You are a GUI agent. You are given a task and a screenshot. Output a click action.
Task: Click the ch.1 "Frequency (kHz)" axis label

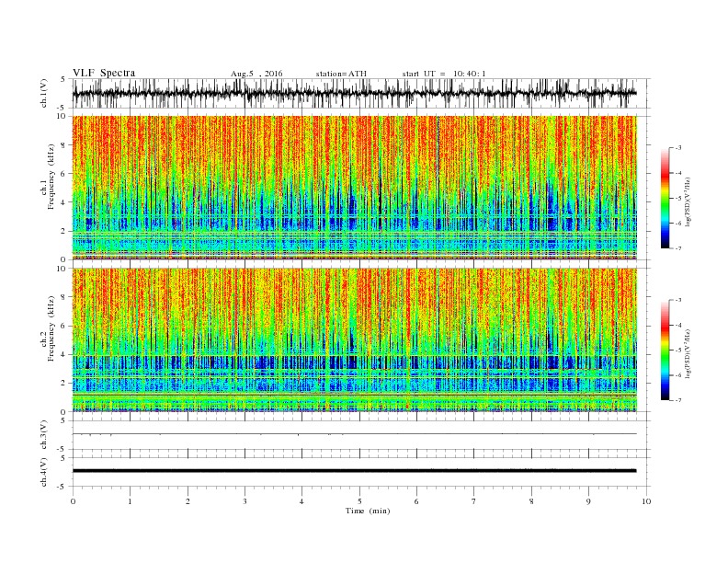pos(51,177)
